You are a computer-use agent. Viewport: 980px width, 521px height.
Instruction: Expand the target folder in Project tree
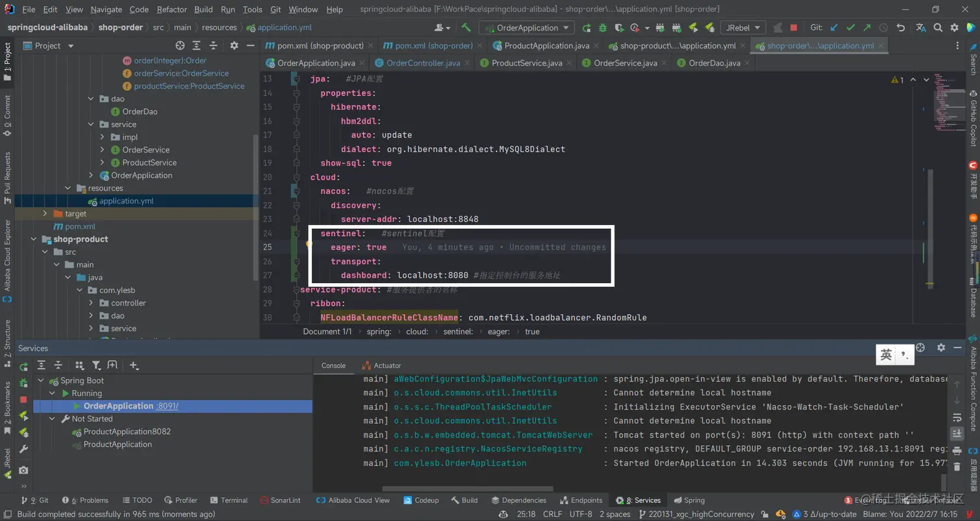45,214
